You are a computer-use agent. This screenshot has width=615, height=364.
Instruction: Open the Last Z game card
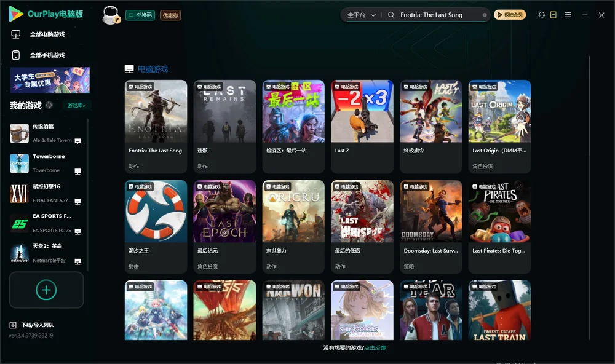pyautogui.click(x=362, y=126)
